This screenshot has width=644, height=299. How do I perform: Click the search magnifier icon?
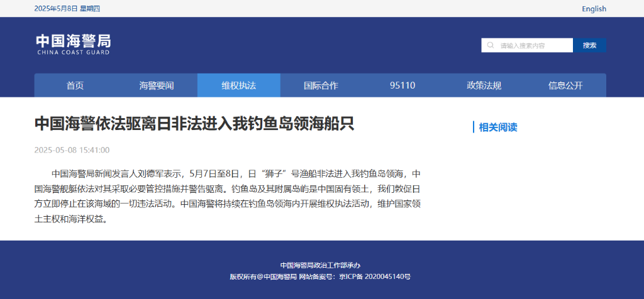click(490, 45)
